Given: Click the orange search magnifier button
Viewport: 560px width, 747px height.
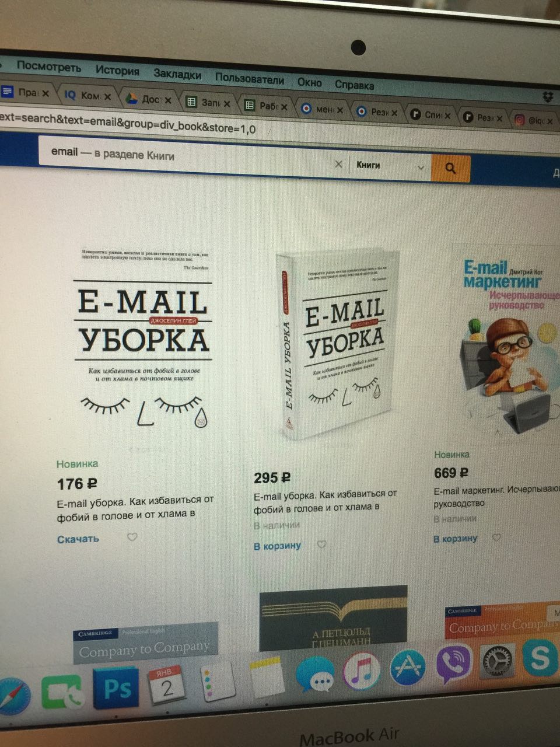Looking at the screenshot, I should click(x=450, y=168).
